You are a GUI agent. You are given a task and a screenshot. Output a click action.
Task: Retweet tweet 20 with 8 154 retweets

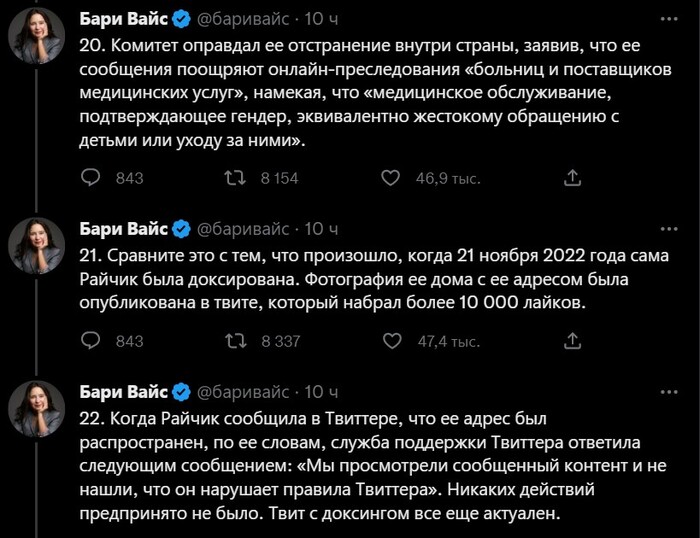tap(234, 178)
